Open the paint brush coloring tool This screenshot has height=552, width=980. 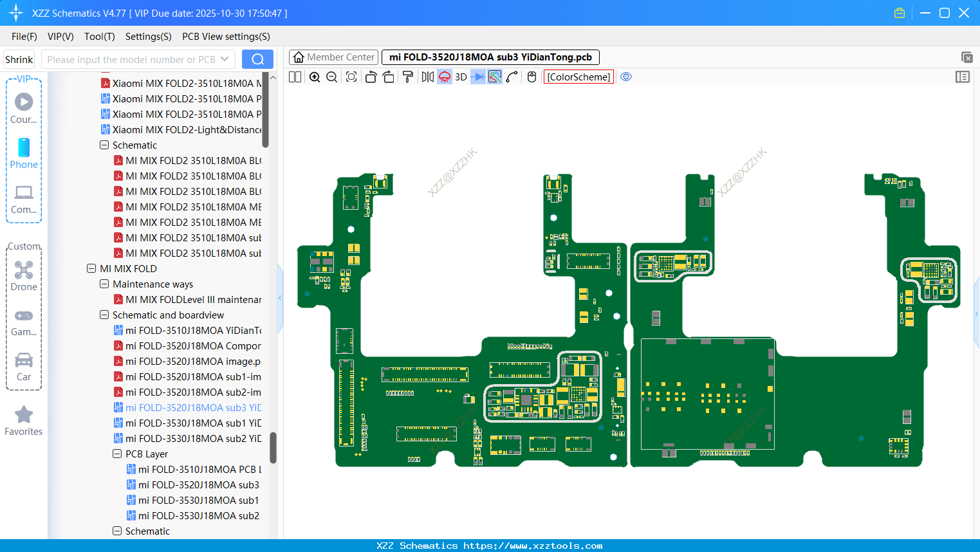click(407, 77)
